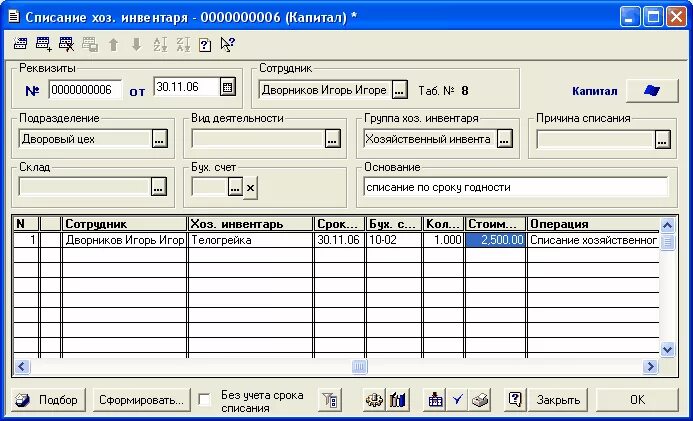The height and width of the screenshot is (421, 693).
Task: Click the Стоим... column header
Action: [495, 224]
